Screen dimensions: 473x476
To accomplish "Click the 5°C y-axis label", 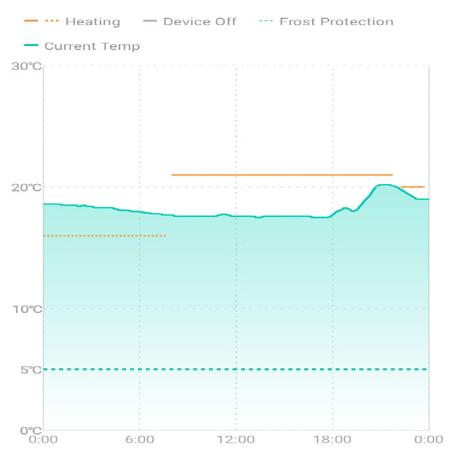I will (30, 369).
